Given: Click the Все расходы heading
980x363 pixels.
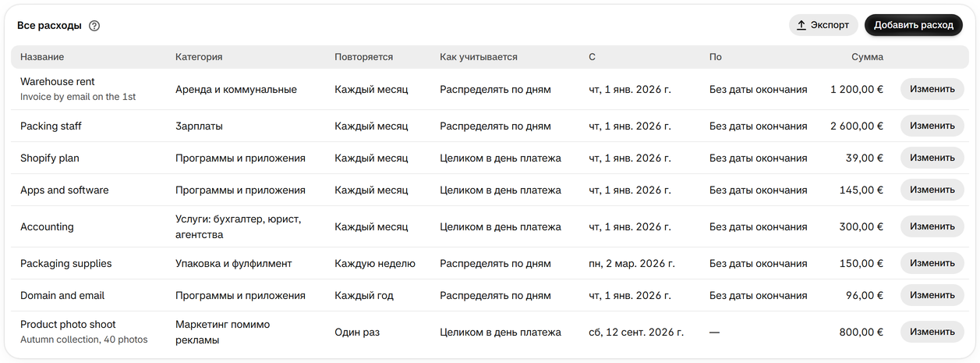Looking at the screenshot, I should coord(49,26).
